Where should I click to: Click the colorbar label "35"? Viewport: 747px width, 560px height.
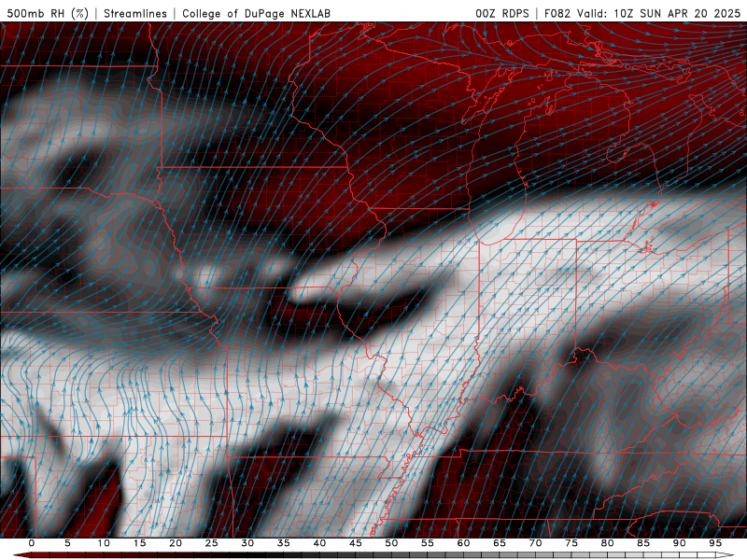click(x=284, y=543)
